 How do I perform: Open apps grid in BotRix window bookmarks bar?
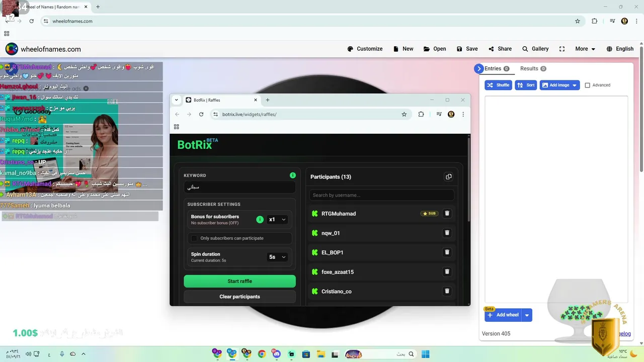[x=177, y=127]
